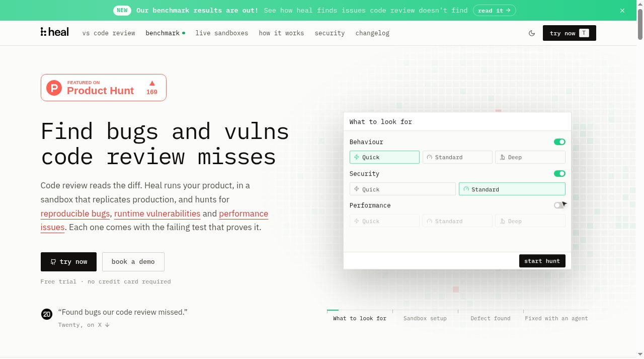Select Quick depth for Security
Viewport: 644px width, 359px height.
click(403, 189)
